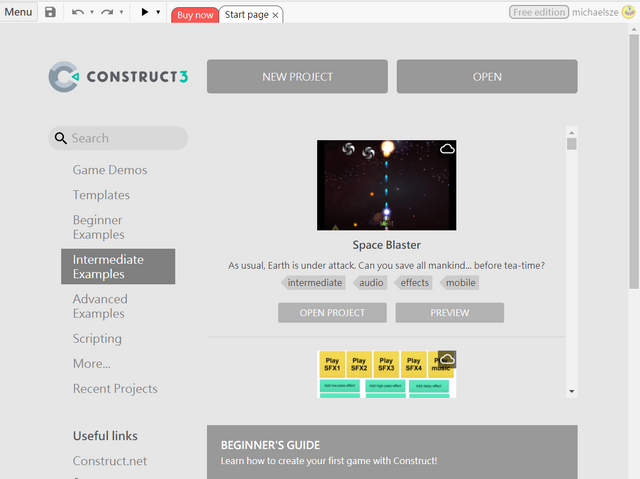
Task: Click the Redo arrow icon
Action: [107, 12]
